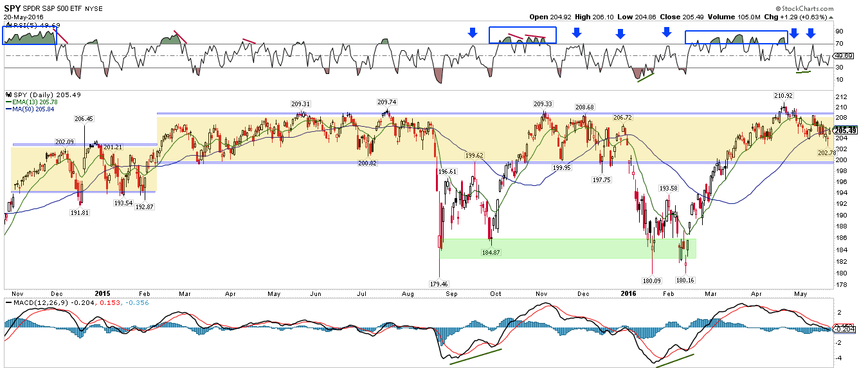Click the 184.87 price label in green zone
Viewport: 868px width, 368px height.
point(491,252)
